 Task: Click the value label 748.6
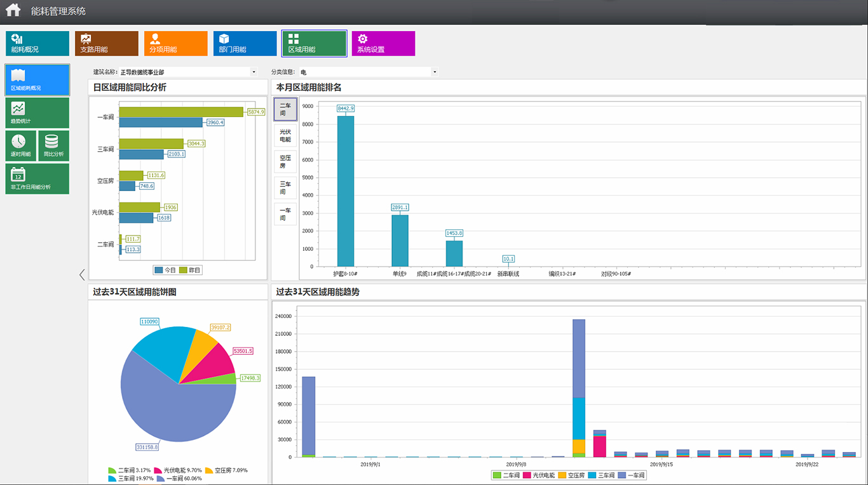147,185
